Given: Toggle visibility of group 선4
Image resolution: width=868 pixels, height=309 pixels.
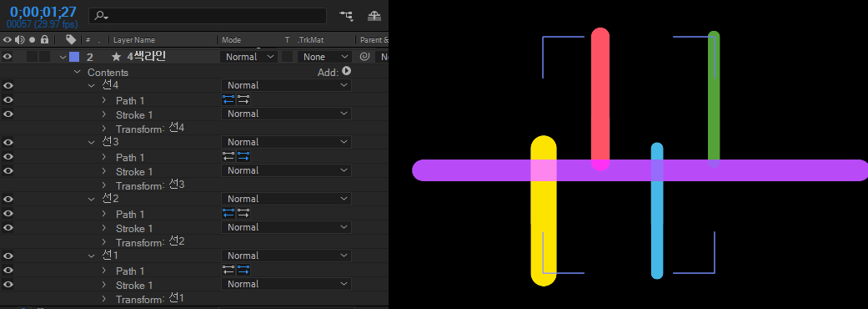Looking at the screenshot, I should click(x=8, y=85).
